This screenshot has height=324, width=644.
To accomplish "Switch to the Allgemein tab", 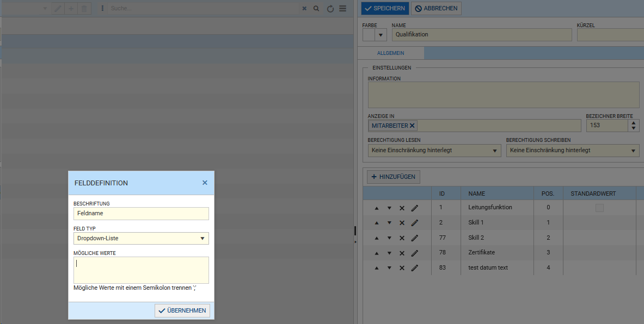I will click(390, 53).
